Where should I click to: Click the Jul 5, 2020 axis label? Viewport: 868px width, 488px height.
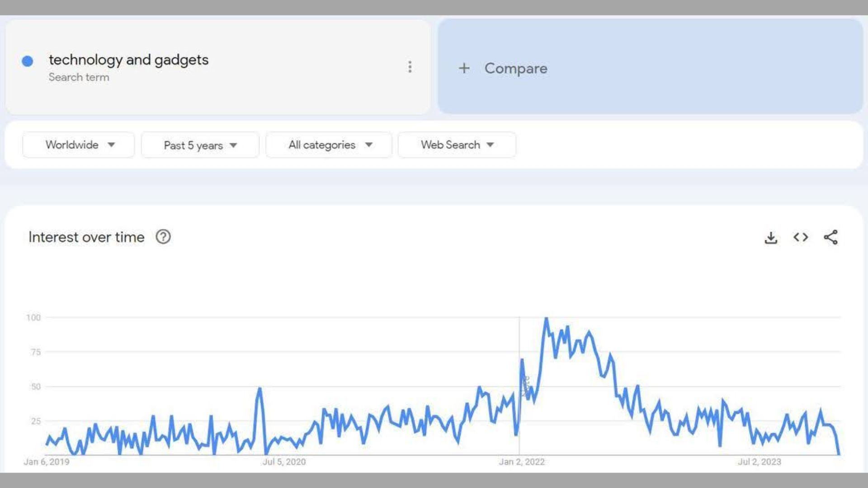click(x=284, y=462)
